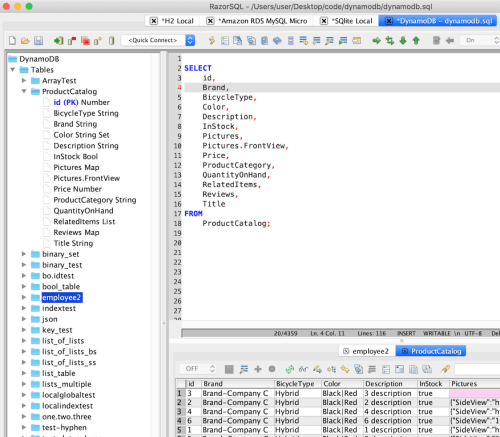
Task: Click the green down arrow toolbar icon
Action: pos(403,41)
